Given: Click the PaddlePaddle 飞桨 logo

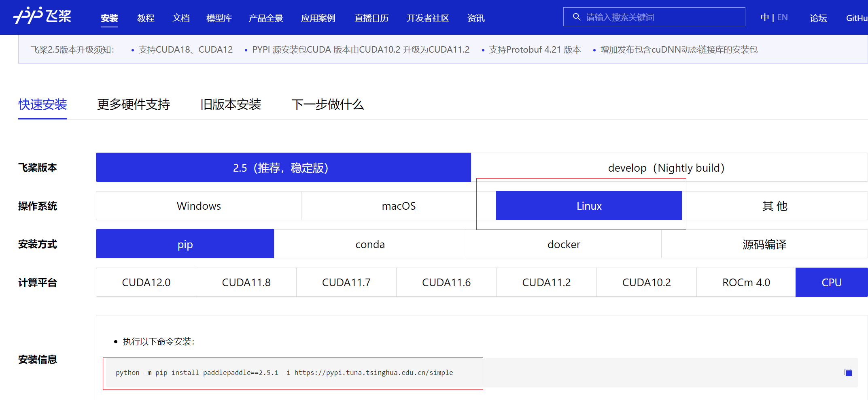Looking at the screenshot, I should click(x=42, y=16).
